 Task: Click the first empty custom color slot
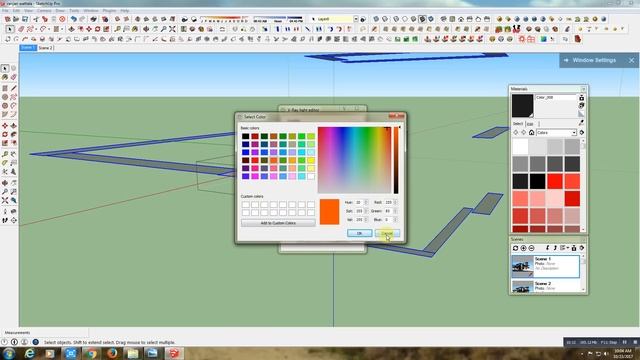[x=245, y=204]
